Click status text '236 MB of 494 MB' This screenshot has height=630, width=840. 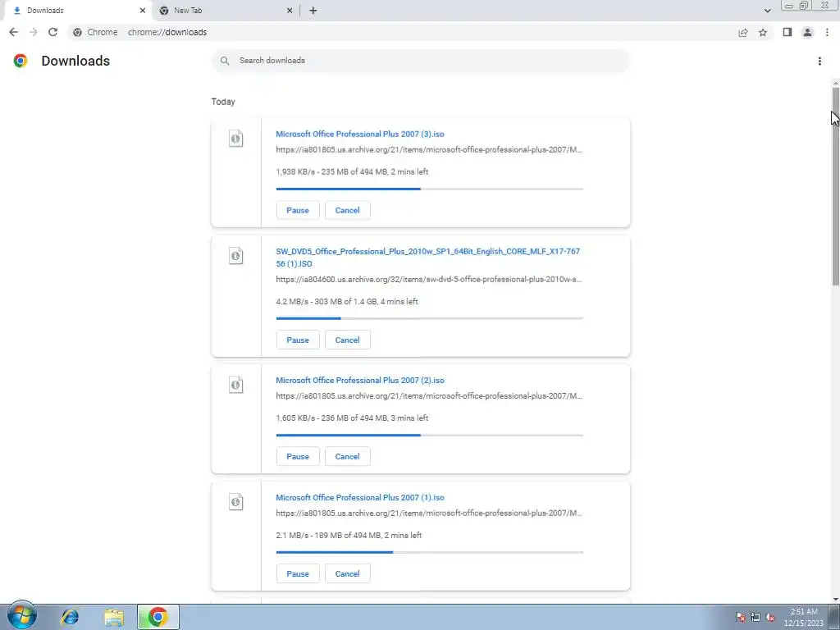coord(354,418)
